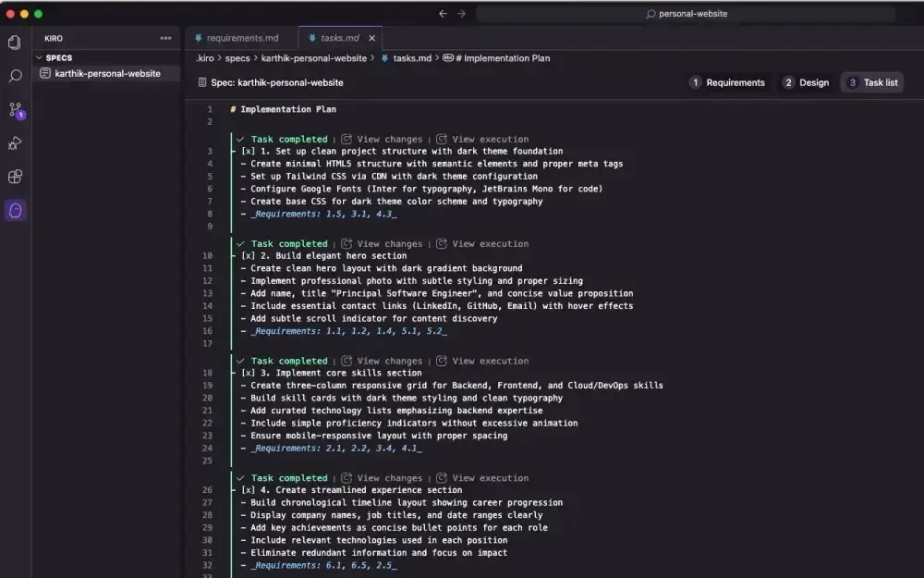Image resolution: width=924 pixels, height=578 pixels.
Task: Click the '# Implementation Plan' heading line
Action: click(x=283, y=109)
